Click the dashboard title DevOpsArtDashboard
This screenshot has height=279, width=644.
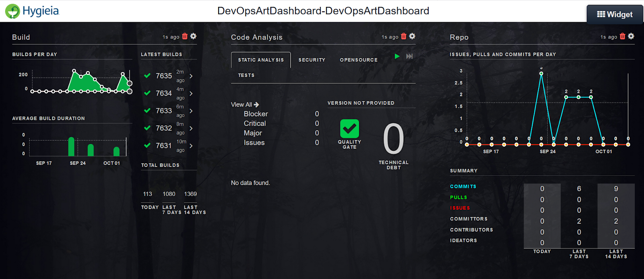[323, 11]
